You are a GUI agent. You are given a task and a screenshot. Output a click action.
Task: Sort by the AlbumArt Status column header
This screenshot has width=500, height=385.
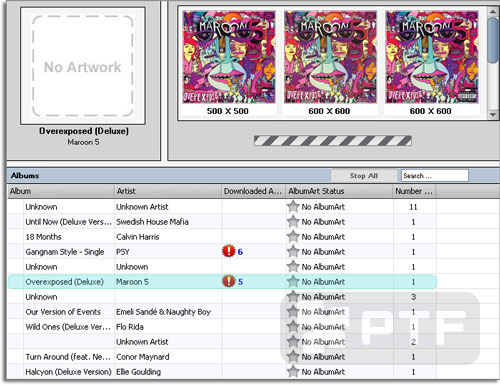pos(339,191)
